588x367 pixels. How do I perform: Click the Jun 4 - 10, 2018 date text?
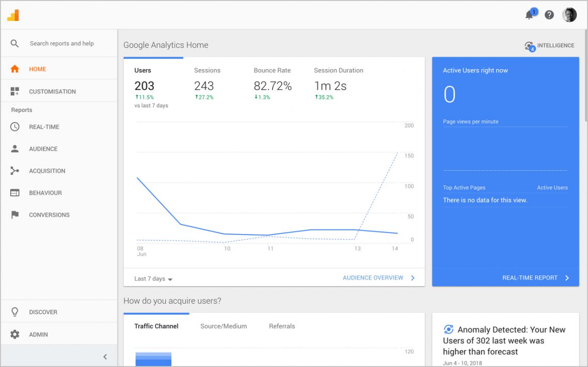pos(462,363)
